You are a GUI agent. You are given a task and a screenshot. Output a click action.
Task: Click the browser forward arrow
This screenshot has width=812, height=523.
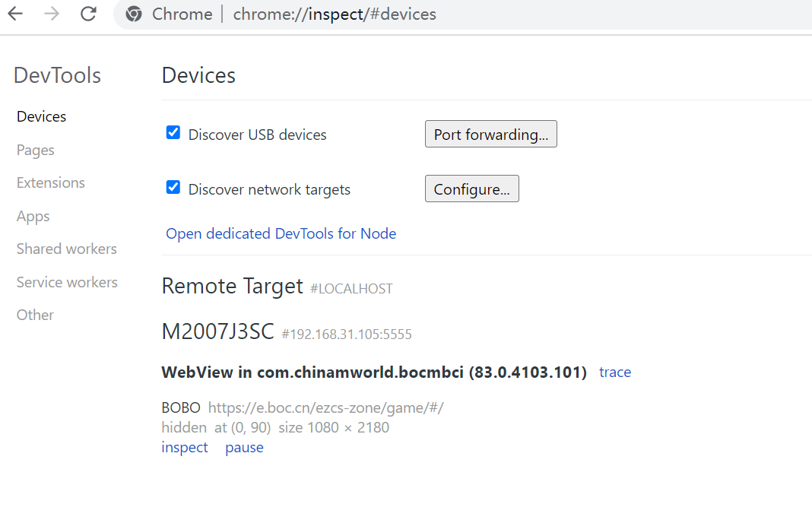[52, 14]
